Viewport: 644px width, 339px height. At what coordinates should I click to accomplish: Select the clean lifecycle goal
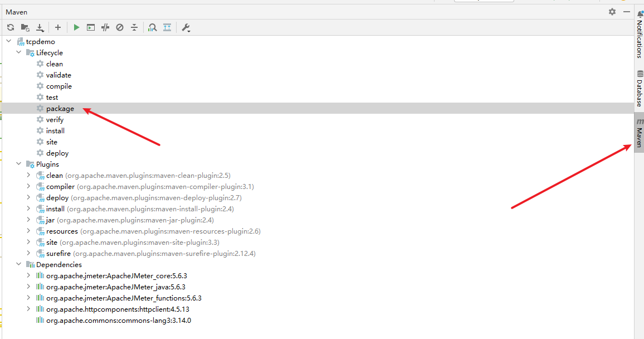point(54,64)
